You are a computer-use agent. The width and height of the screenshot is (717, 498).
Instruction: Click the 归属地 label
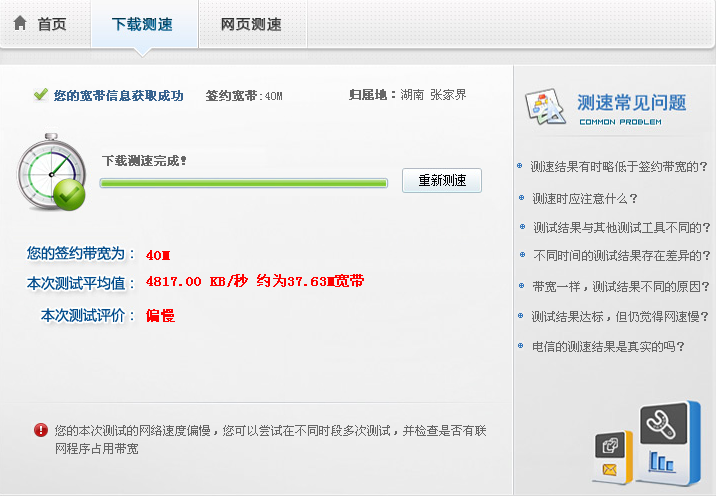coord(372,95)
